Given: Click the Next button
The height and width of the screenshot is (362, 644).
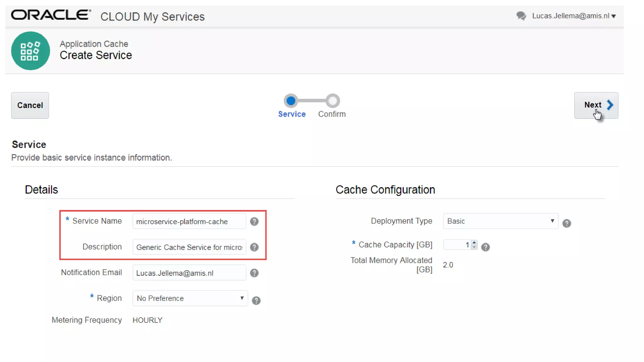Looking at the screenshot, I should pos(596,105).
